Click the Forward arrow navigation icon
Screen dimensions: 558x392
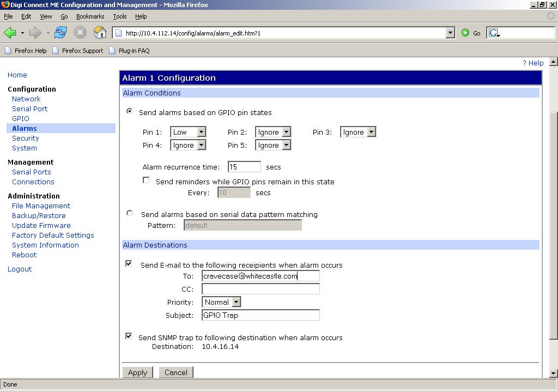coord(35,33)
